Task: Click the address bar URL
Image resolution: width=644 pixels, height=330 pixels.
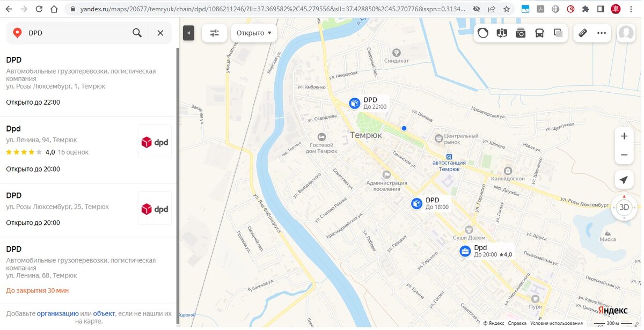Action: pos(274,9)
